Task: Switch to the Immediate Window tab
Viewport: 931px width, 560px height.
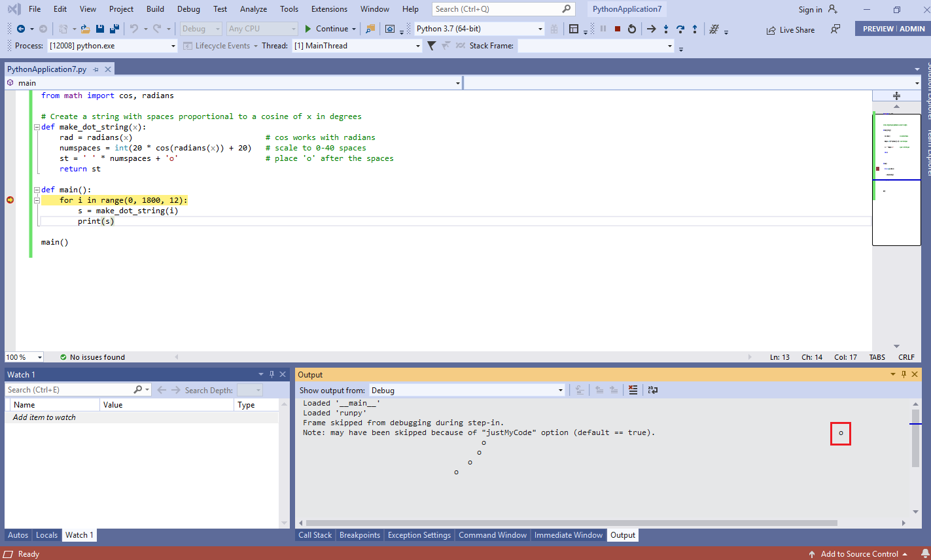Action: [568, 534]
